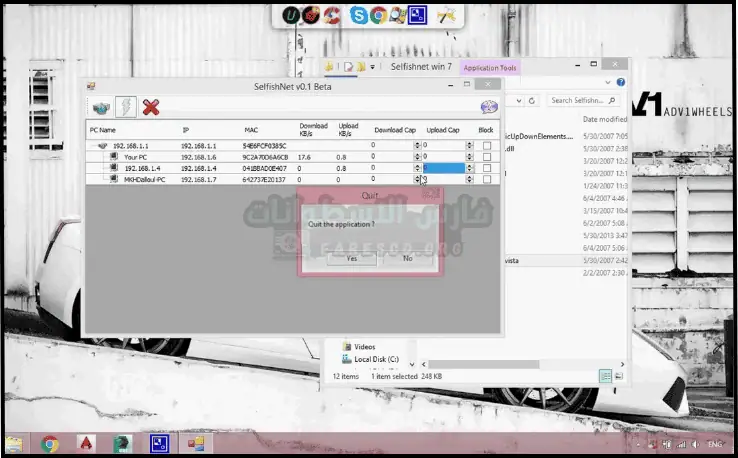
Task: Click the SelfishNet taskbar icon
Action: pyautogui.click(x=196, y=444)
